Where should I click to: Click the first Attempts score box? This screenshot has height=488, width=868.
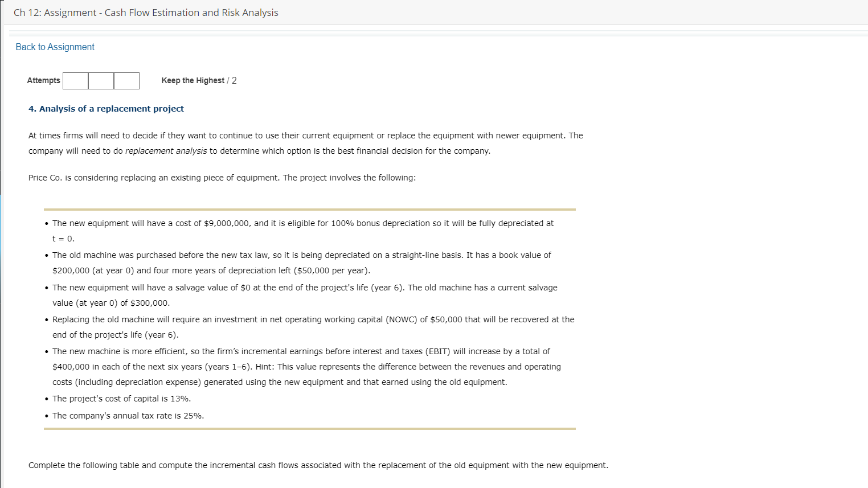[x=75, y=80]
